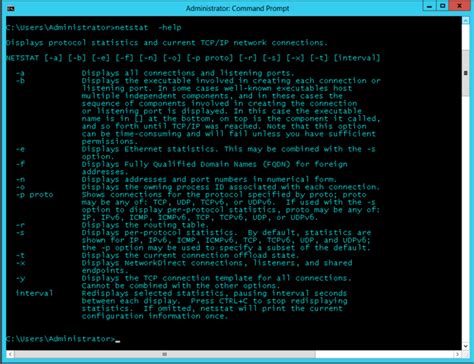The width and height of the screenshot is (474, 364).
Task: Click the vertical scrollbar up arrow
Action: click(x=466, y=20)
